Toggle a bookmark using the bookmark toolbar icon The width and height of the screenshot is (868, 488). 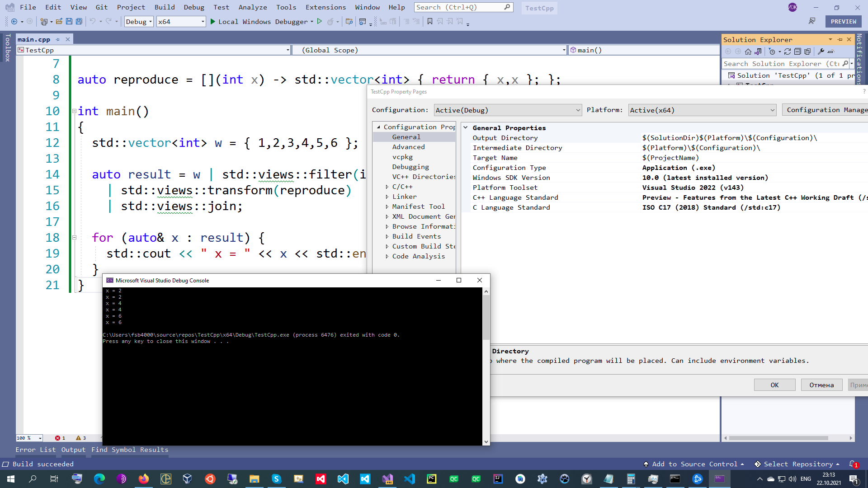click(x=430, y=21)
